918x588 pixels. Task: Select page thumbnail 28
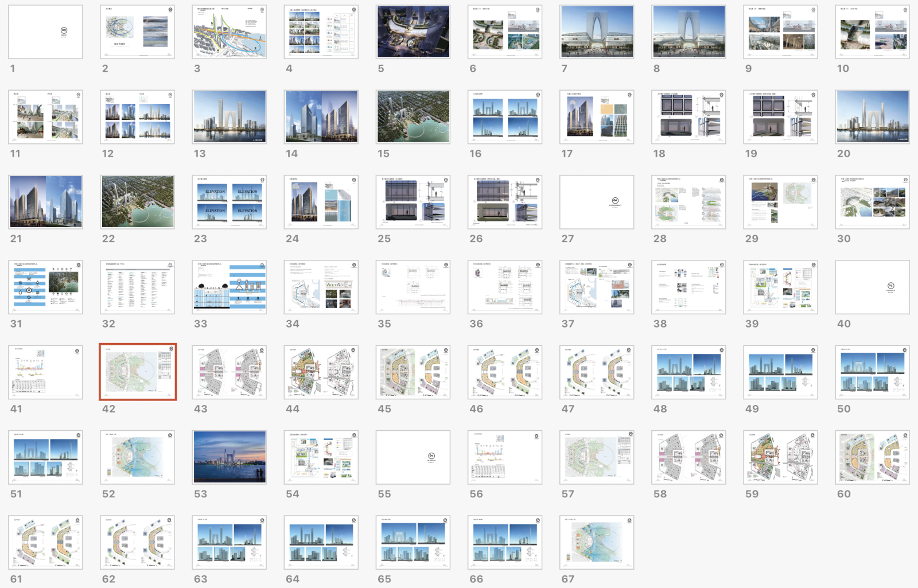tap(688, 202)
